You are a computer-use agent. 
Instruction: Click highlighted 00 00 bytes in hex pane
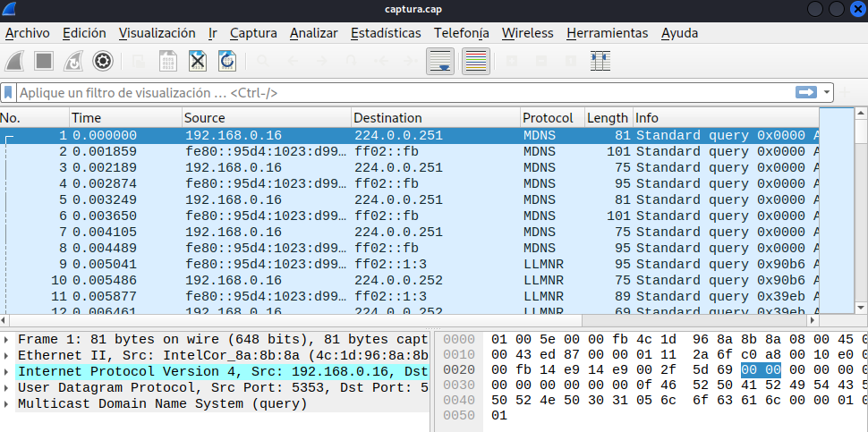[761, 369]
